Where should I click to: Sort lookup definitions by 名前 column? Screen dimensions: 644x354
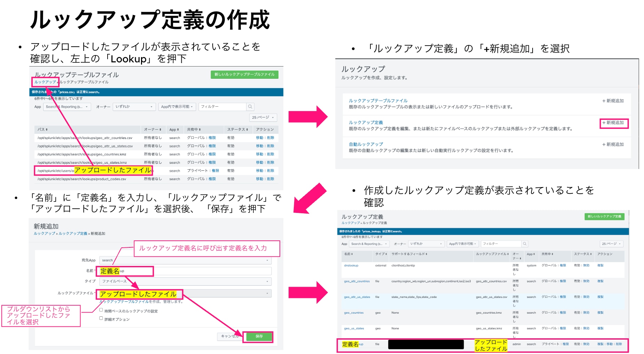(x=348, y=254)
